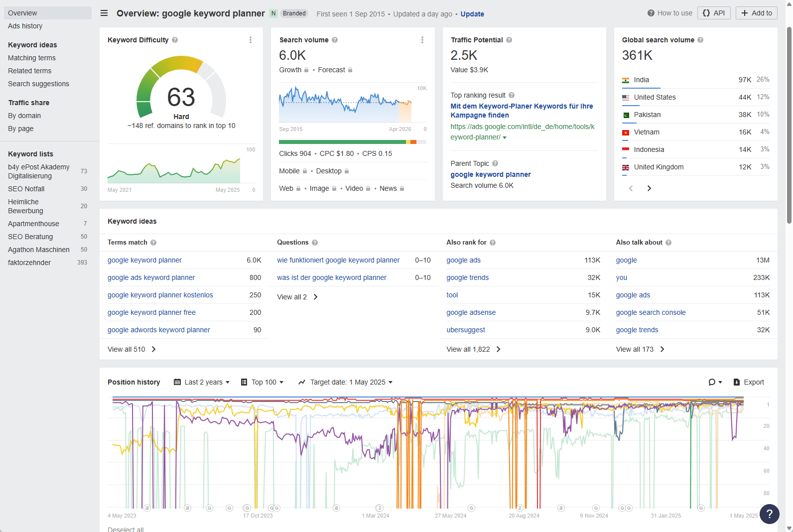The width and height of the screenshot is (793, 532).
Task: Click the Video lock icon
Action: [368, 189]
